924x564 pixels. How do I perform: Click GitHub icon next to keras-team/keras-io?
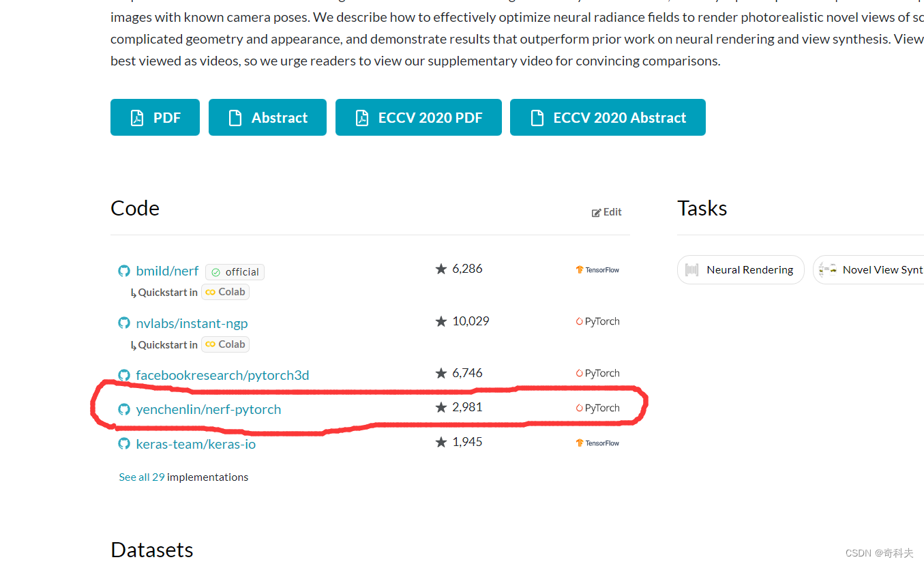point(124,444)
